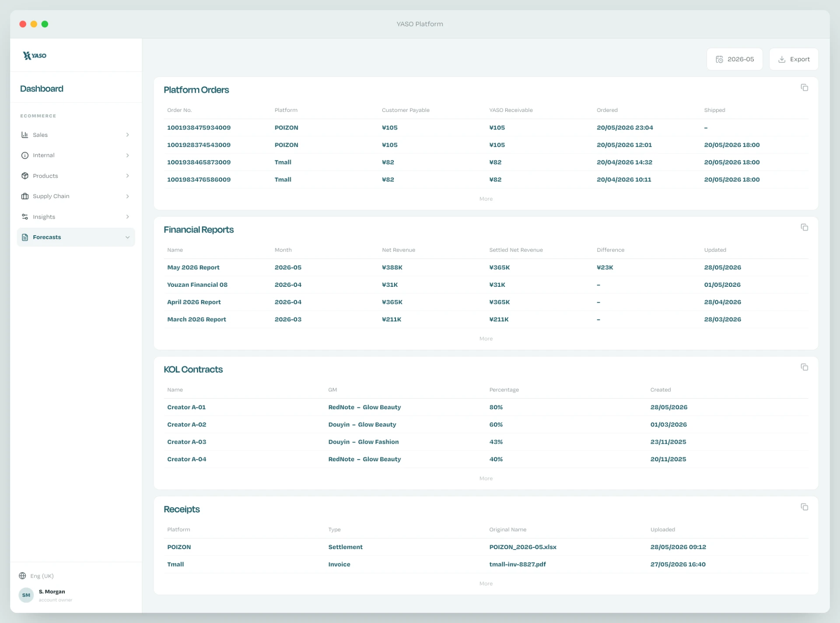Click the YASO logo
Viewport: 840px width, 623px height.
click(x=35, y=56)
